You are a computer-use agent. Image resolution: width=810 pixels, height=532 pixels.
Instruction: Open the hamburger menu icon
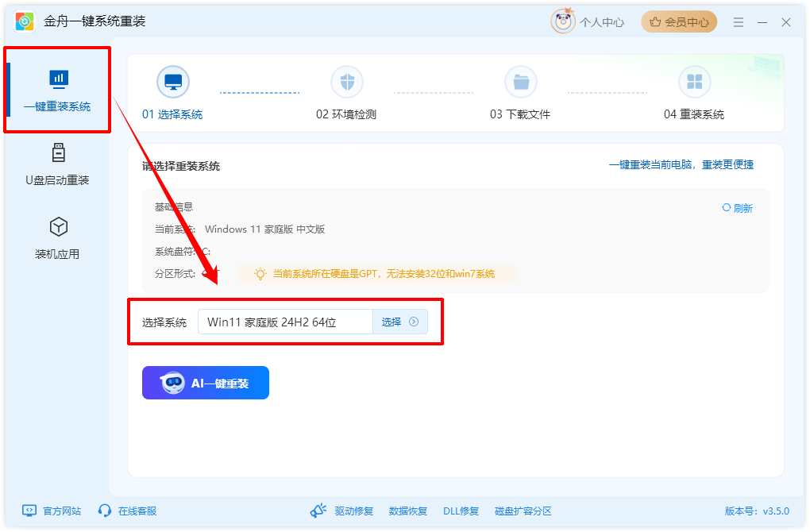[x=739, y=22]
